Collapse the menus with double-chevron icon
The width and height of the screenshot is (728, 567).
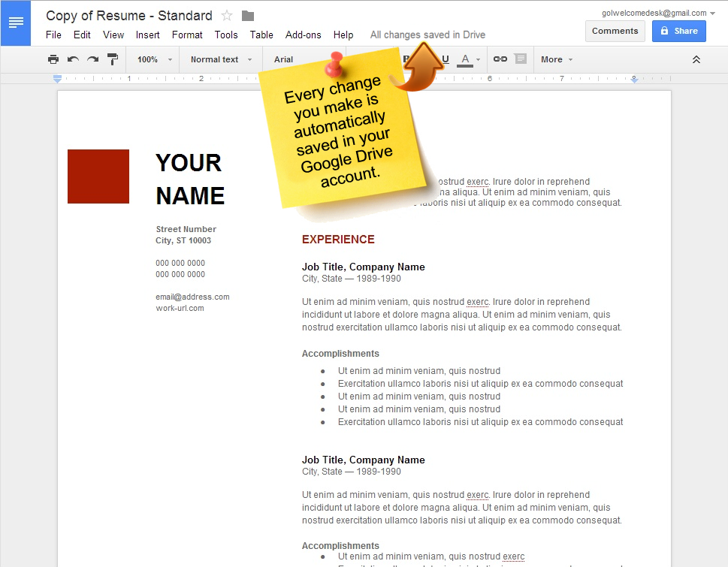(696, 59)
